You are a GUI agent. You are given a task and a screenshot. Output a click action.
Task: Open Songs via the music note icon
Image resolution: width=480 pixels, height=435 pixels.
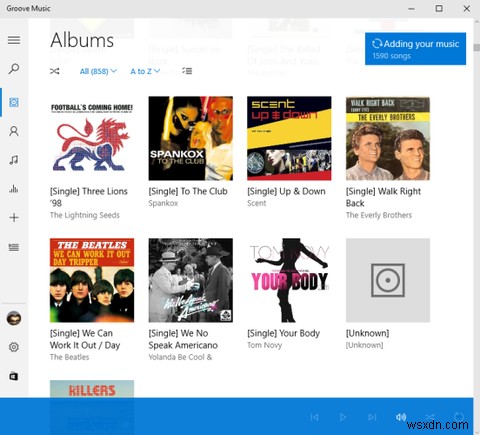14,160
